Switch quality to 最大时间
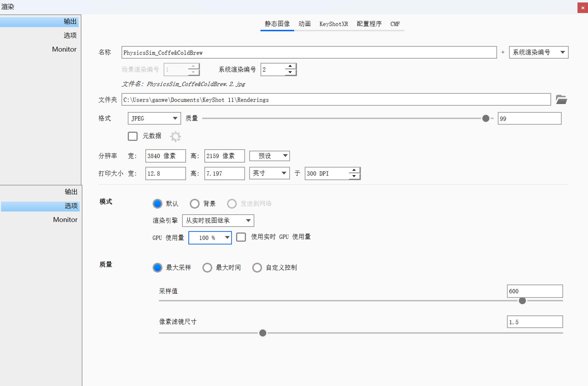 click(x=207, y=267)
